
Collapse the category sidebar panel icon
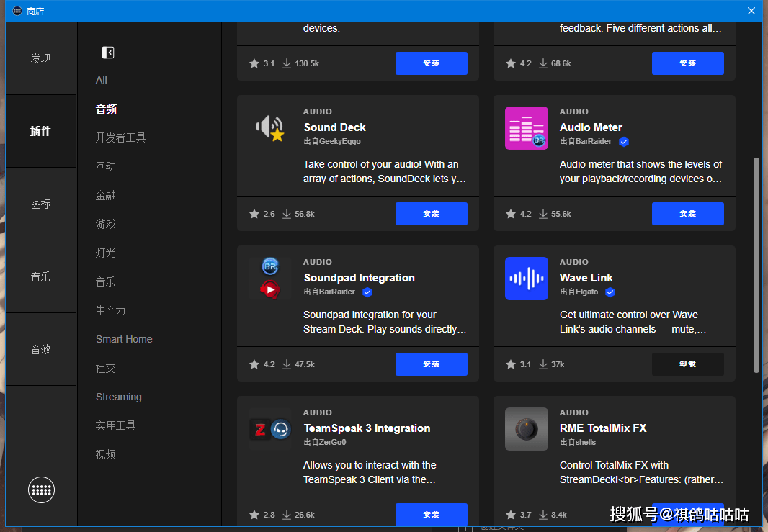click(x=108, y=53)
